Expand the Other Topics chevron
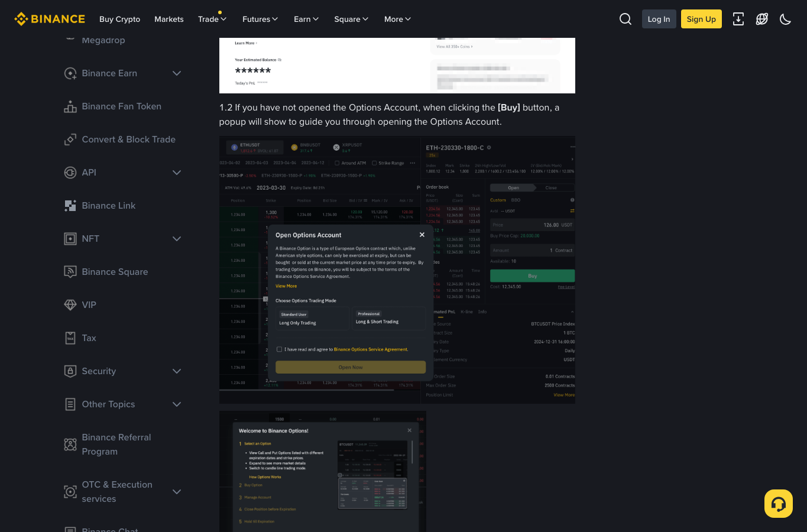The height and width of the screenshot is (532, 807). [x=177, y=404]
